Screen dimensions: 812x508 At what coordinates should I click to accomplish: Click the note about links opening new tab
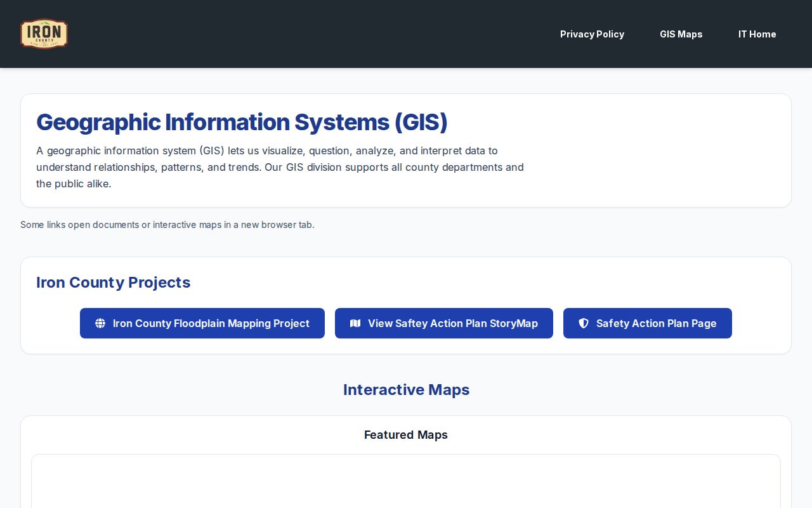167,225
